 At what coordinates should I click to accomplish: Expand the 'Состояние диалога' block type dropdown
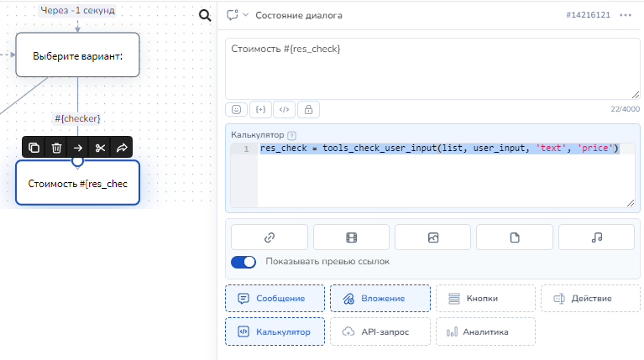(x=246, y=15)
